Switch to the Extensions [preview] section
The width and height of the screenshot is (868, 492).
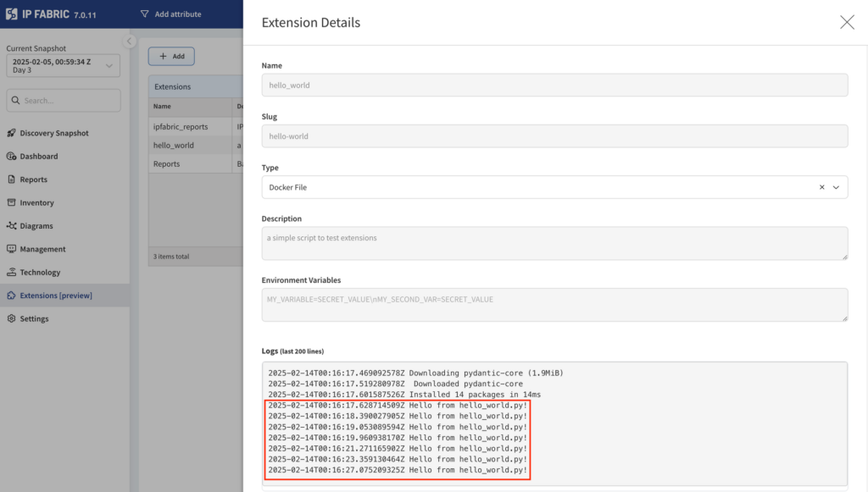click(x=55, y=295)
